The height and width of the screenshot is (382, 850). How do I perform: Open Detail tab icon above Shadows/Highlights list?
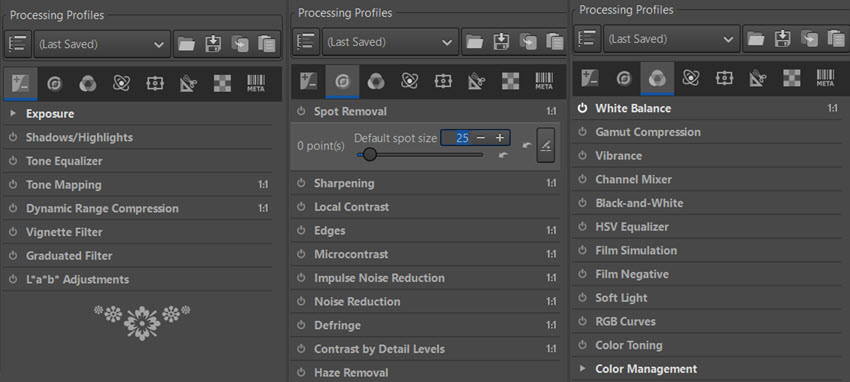click(54, 83)
